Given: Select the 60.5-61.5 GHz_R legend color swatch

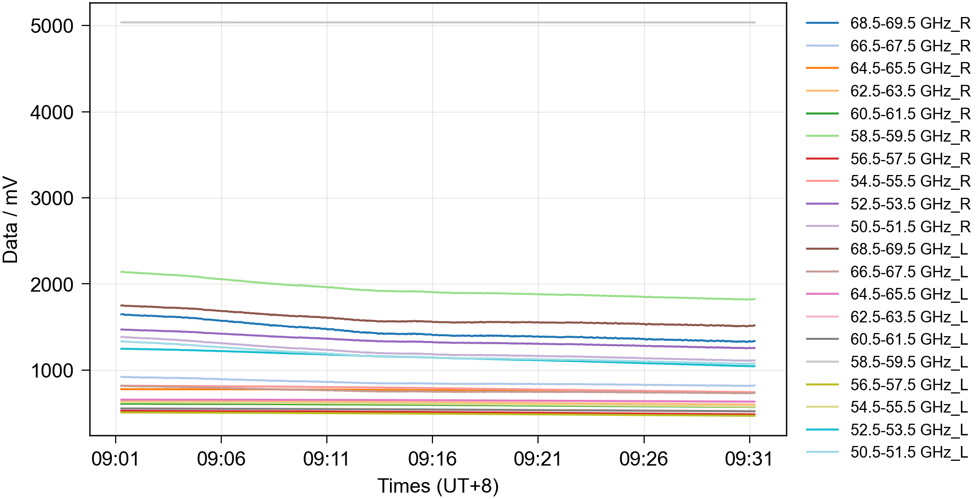Looking at the screenshot, I should (822, 113).
